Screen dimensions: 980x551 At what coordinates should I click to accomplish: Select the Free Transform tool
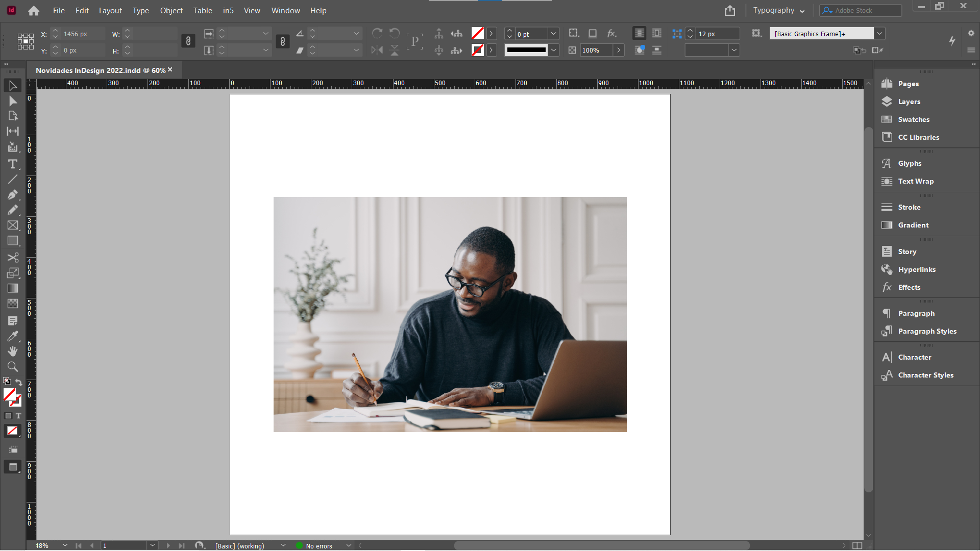13,272
